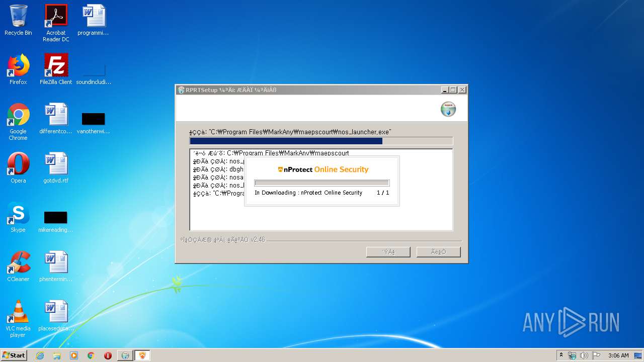Open Windows Explorer folder in taskbar
Viewport: 644px width, 362px height.
click(57, 355)
